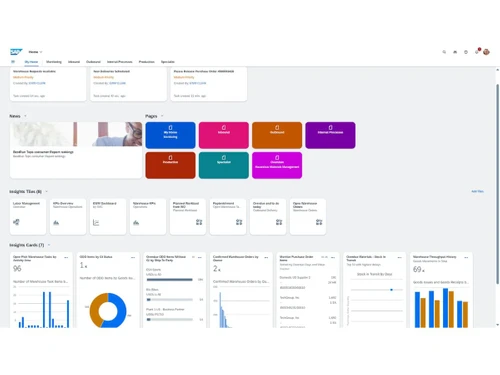Open the New Deliveries Scheduled task card
The height and width of the screenshot is (375, 500).
click(x=128, y=84)
